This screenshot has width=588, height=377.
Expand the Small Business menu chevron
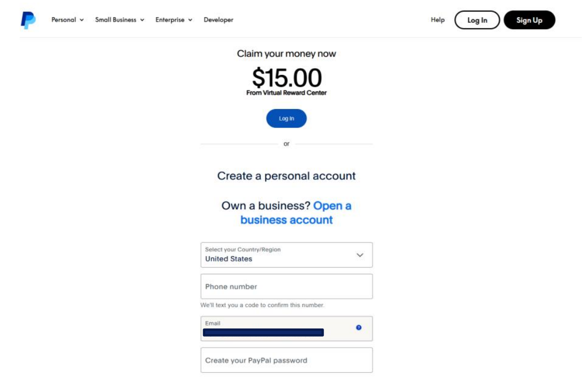142,20
